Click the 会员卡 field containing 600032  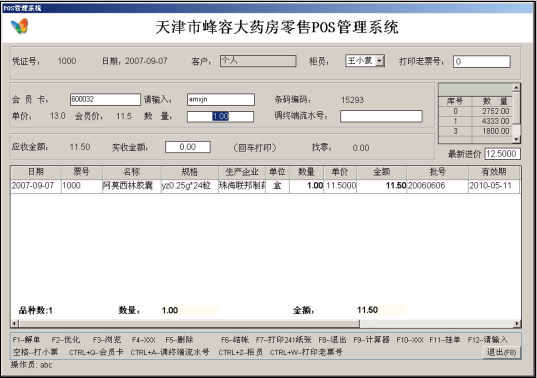[105, 99]
